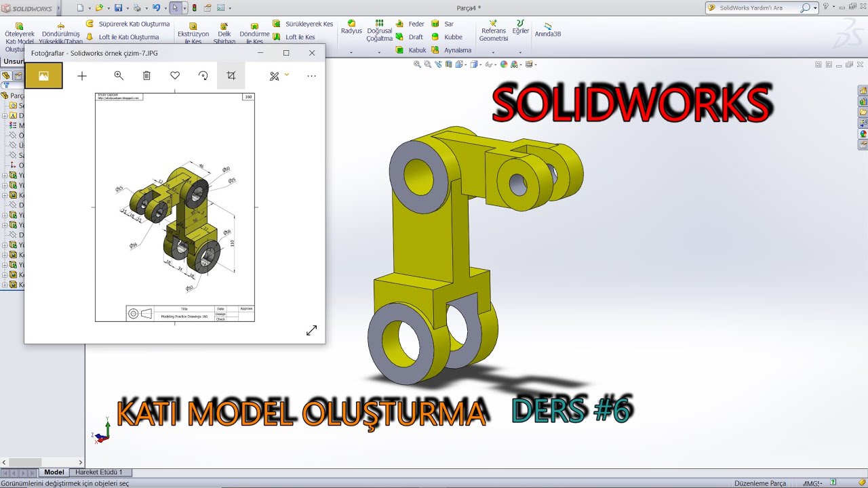Click the Save disk icon
This screenshot has height=488, width=868.
tap(118, 8)
